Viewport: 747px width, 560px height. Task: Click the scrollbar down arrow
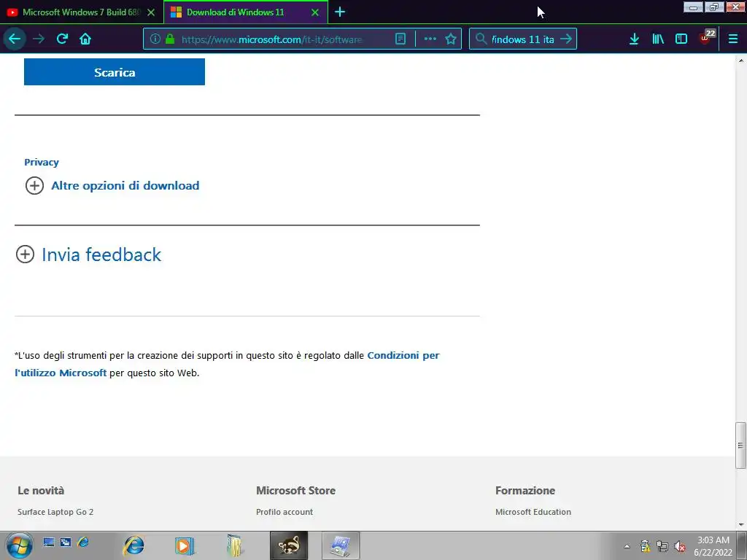[741, 525]
